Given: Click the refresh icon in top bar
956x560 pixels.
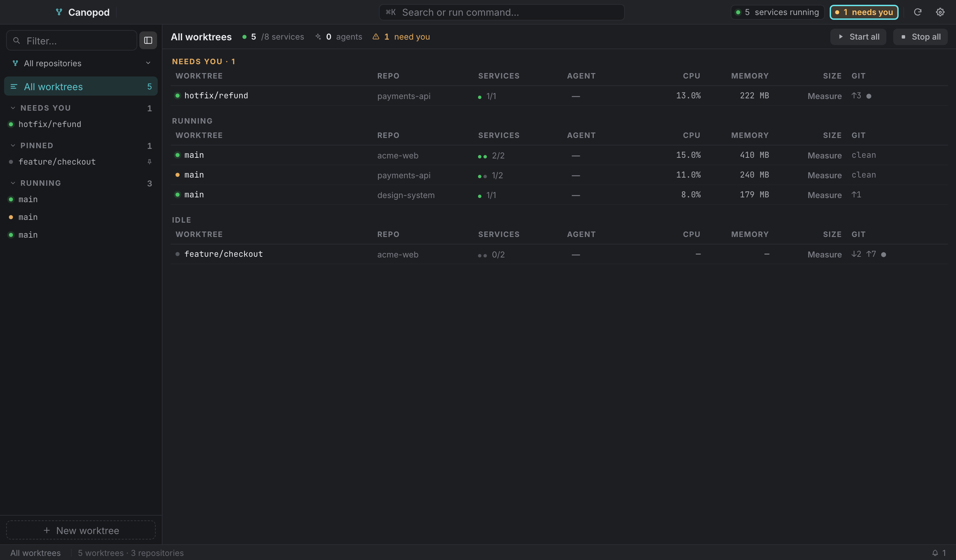Looking at the screenshot, I should click(917, 12).
